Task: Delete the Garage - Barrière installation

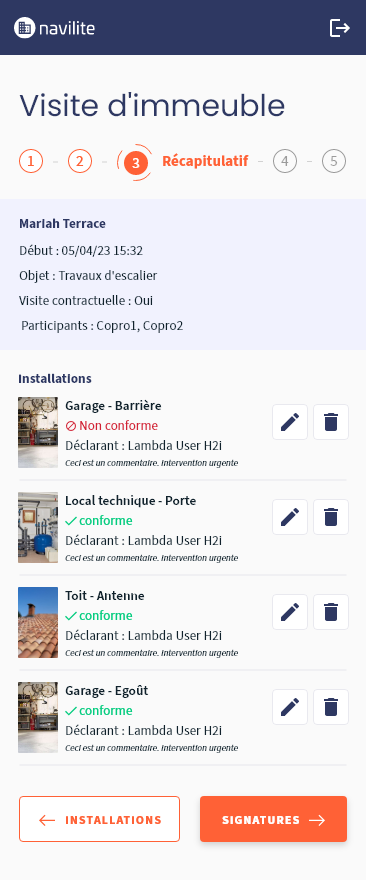Action: point(331,422)
